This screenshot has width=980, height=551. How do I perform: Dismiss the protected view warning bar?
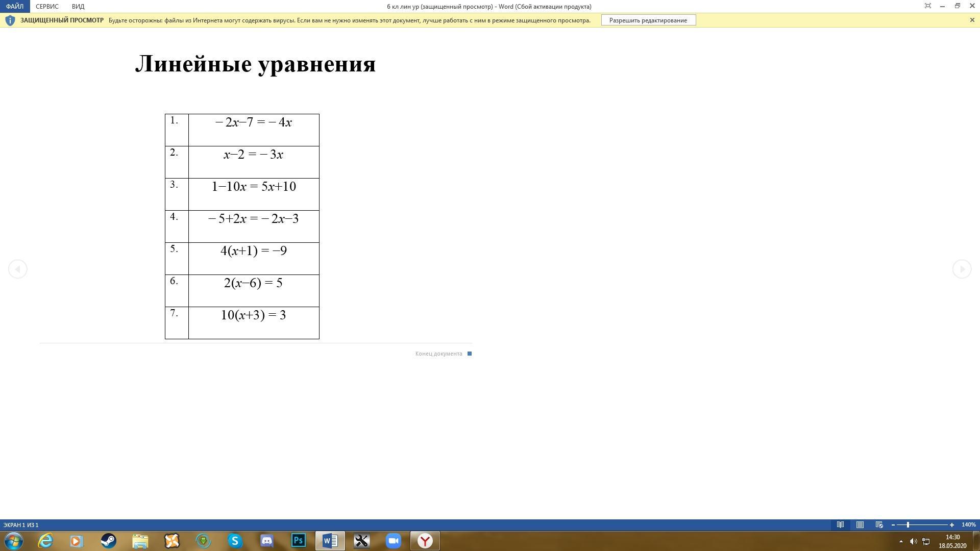tap(972, 20)
